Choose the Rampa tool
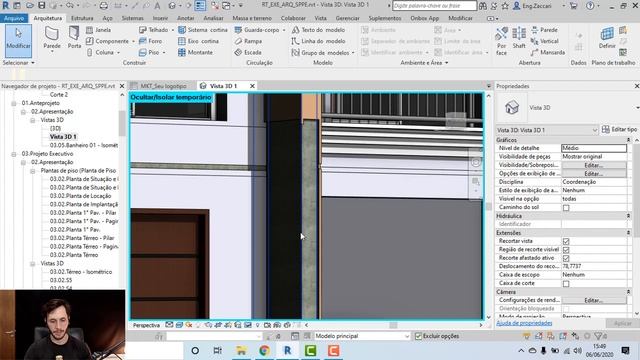This screenshot has width=640, height=360. click(x=249, y=41)
